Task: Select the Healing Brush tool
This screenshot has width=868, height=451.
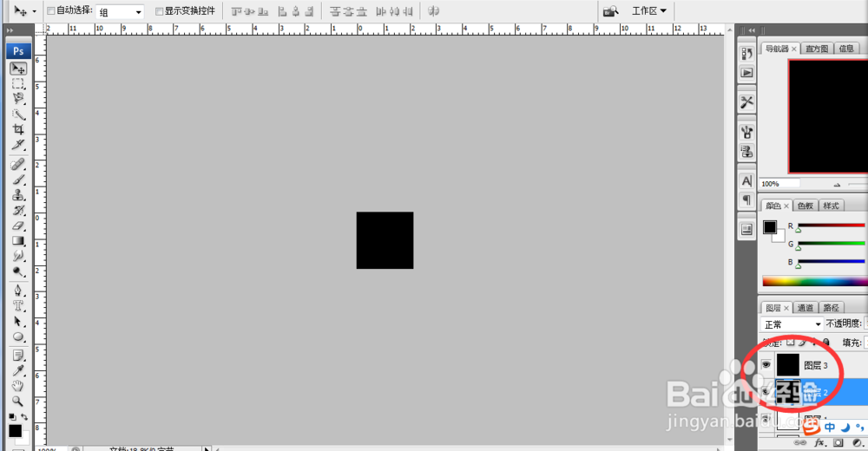Action: (x=18, y=164)
